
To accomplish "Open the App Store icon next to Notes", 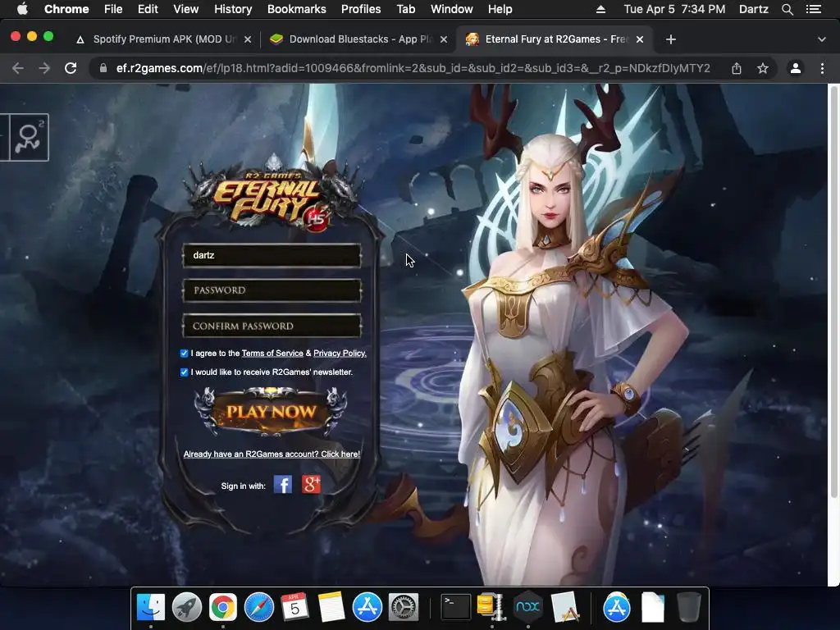I will (367, 607).
